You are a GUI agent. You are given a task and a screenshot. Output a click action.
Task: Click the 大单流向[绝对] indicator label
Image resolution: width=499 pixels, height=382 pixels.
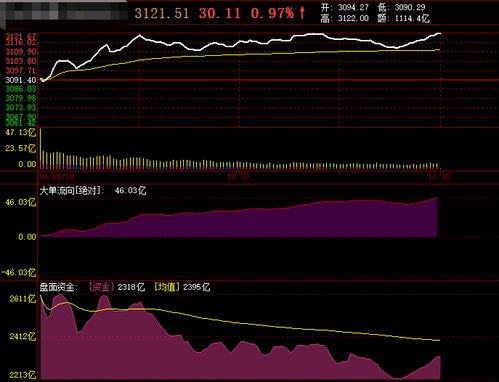(72, 191)
